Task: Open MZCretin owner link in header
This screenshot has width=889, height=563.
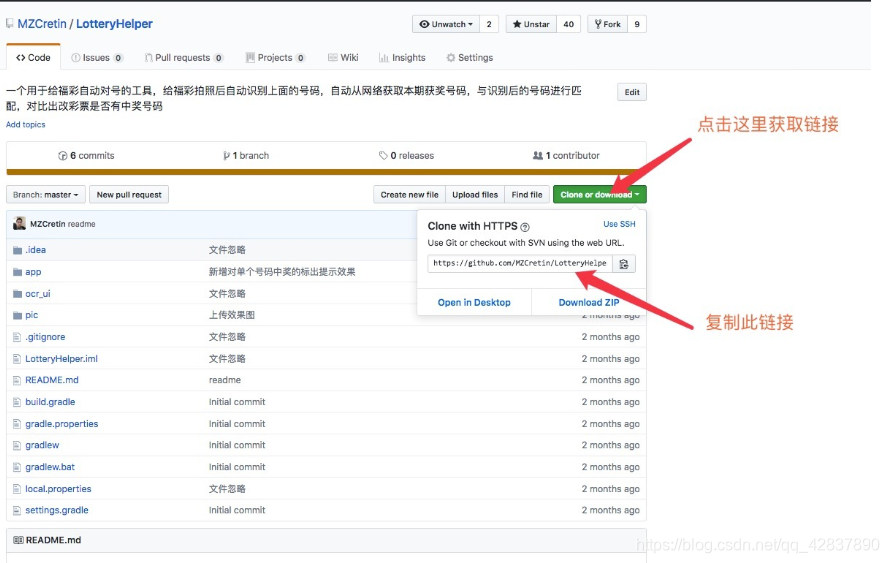Action: coord(42,24)
